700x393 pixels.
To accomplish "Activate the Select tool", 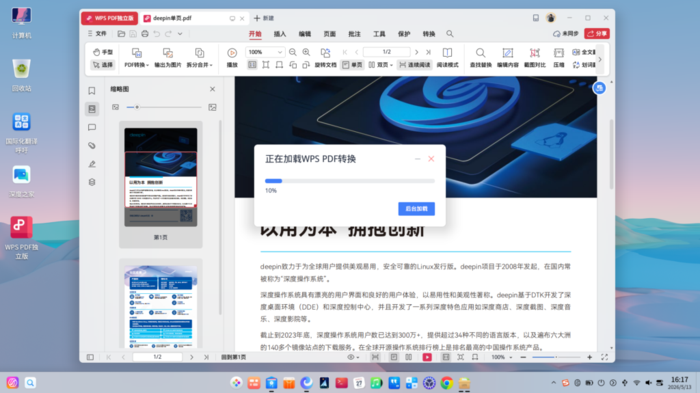I will 103,65.
